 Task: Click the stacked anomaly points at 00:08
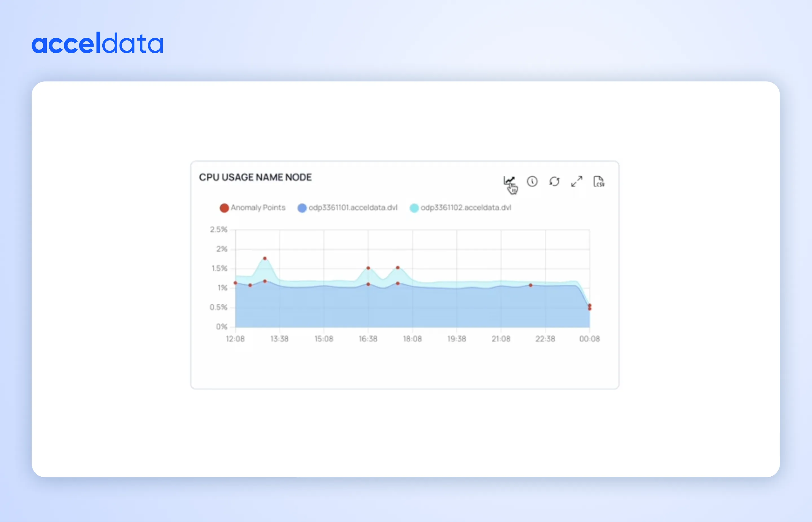pyautogui.click(x=589, y=307)
